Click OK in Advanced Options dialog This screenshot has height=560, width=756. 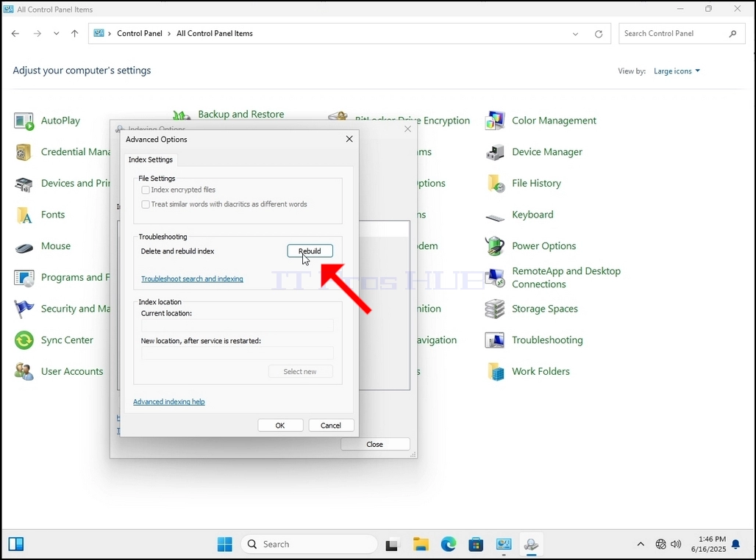[x=280, y=426]
